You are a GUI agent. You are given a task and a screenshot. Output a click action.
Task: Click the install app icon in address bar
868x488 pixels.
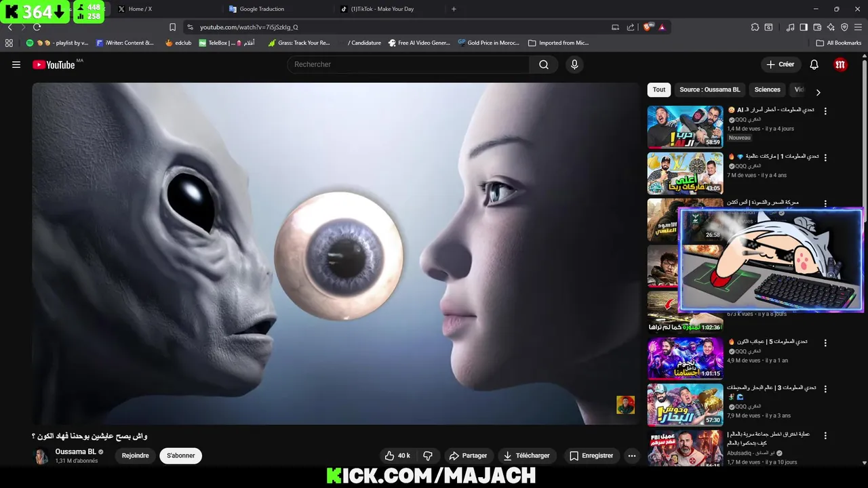[x=615, y=27]
